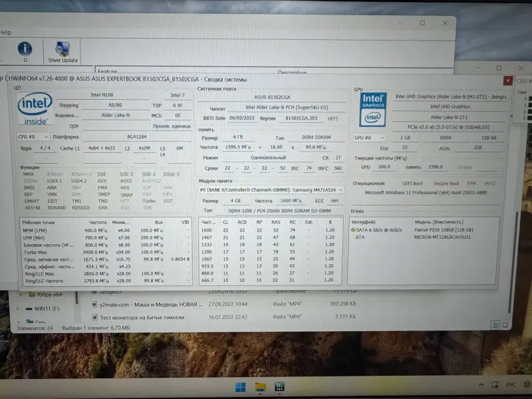Viewport: 532px width, 399px height.
Task: Click the Выбран 1 элемент status text
Action: [96, 328]
